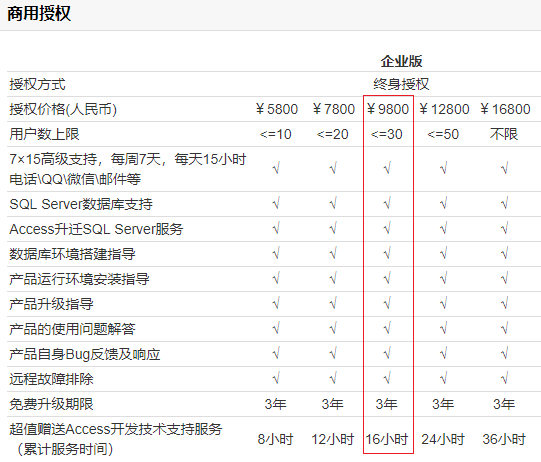Click the 免费升级期限 row label
The image size is (541, 462).
51,404
